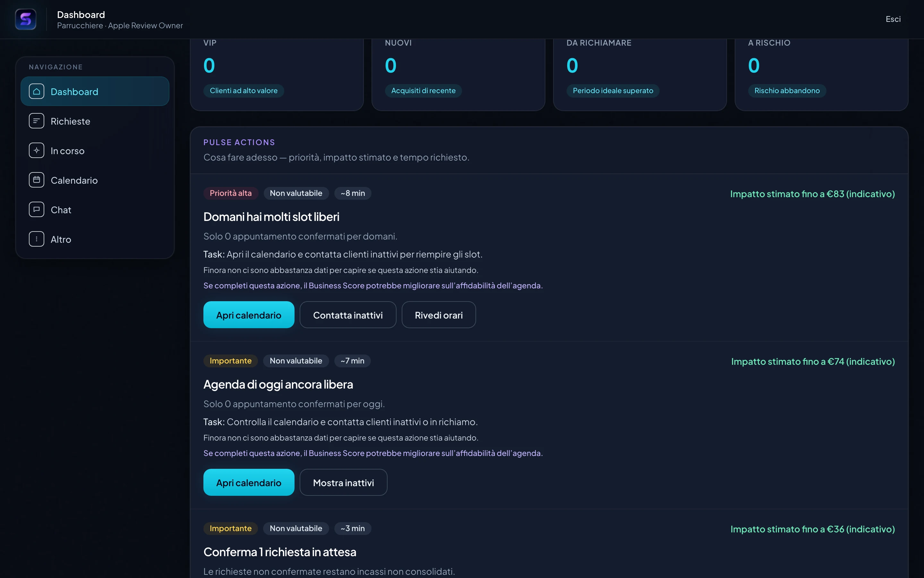Click the Solo 0 appuntamento confermati per oggi text
The image size is (924, 578).
(294, 404)
